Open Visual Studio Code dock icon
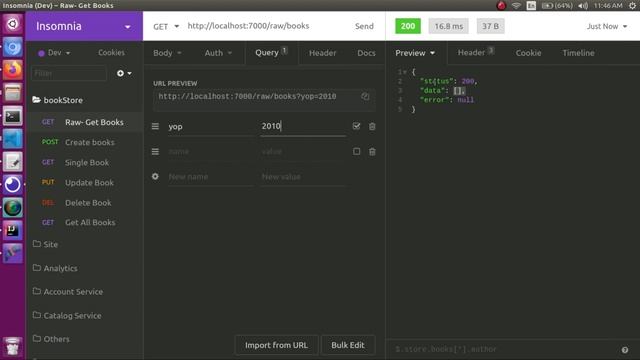The width and height of the screenshot is (640, 360). (13, 139)
